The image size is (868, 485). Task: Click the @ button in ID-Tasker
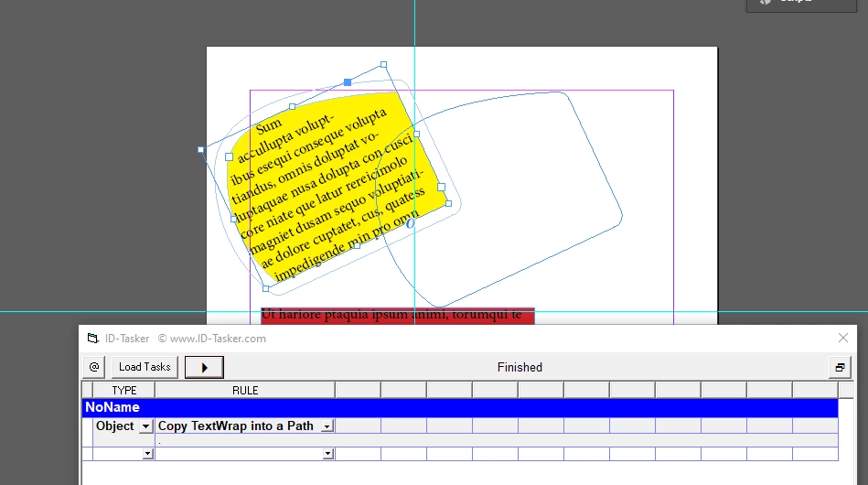[x=94, y=367]
